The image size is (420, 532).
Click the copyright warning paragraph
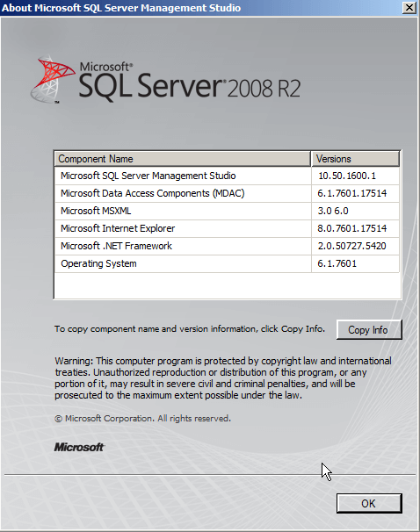click(223, 378)
